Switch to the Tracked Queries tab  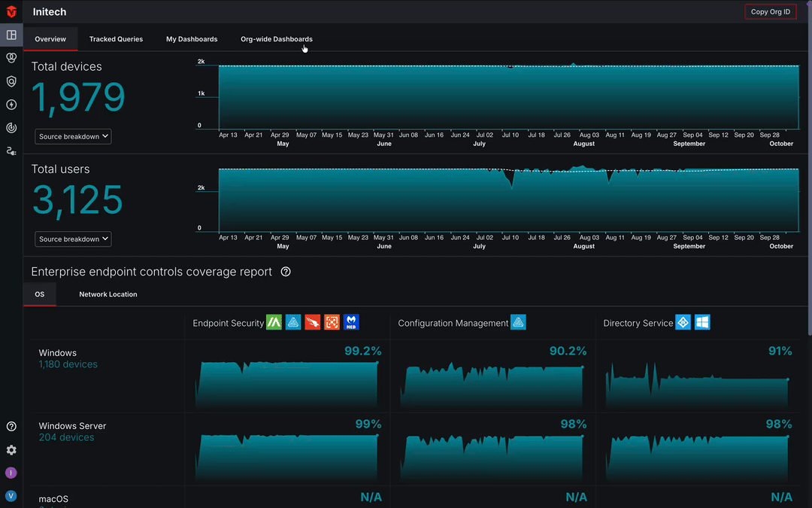(x=116, y=39)
